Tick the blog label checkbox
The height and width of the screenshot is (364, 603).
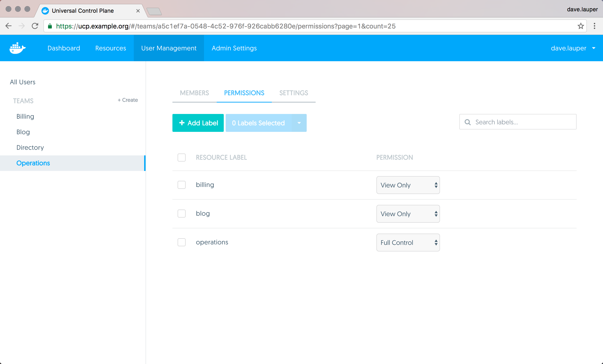(181, 214)
